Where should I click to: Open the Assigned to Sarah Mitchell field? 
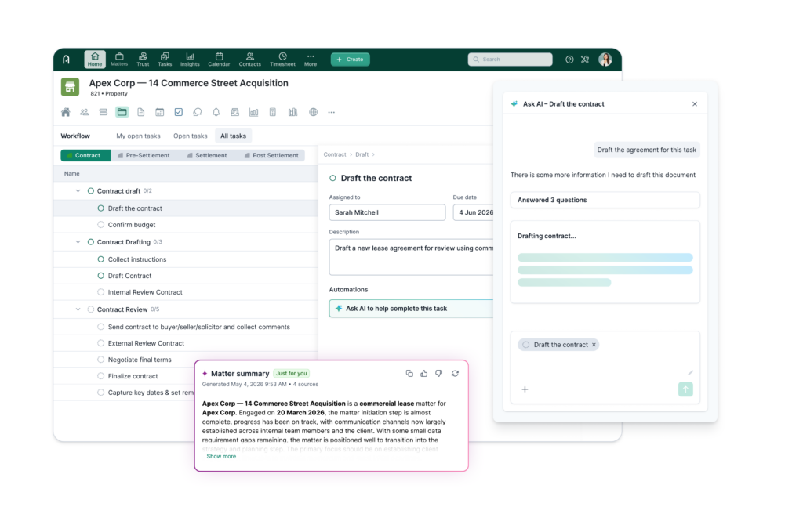[x=387, y=212]
